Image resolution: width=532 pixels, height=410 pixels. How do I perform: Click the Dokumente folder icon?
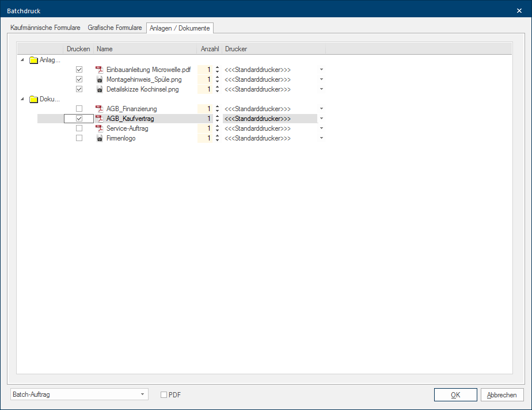pyautogui.click(x=33, y=99)
